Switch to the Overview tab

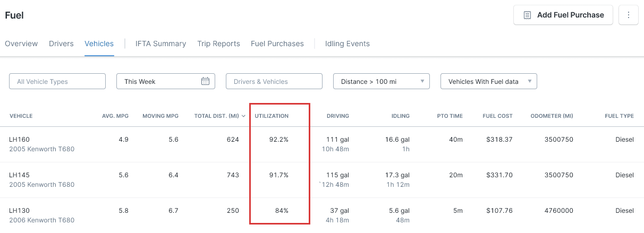[x=21, y=44]
